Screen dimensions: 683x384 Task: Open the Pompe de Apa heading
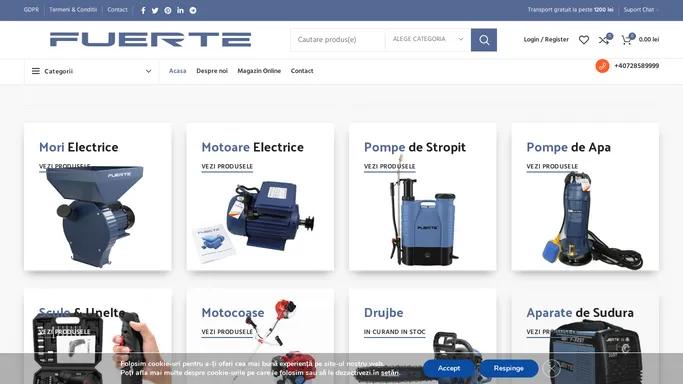(568, 147)
